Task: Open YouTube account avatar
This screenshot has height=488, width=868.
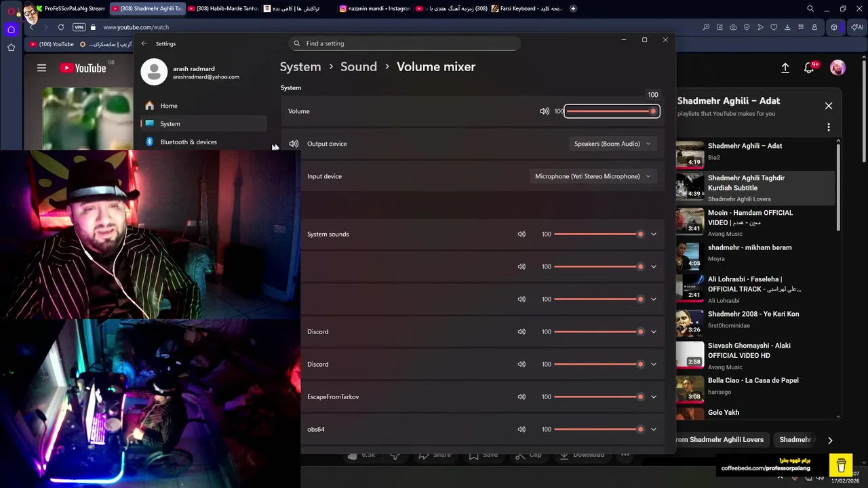Action: pos(838,68)
